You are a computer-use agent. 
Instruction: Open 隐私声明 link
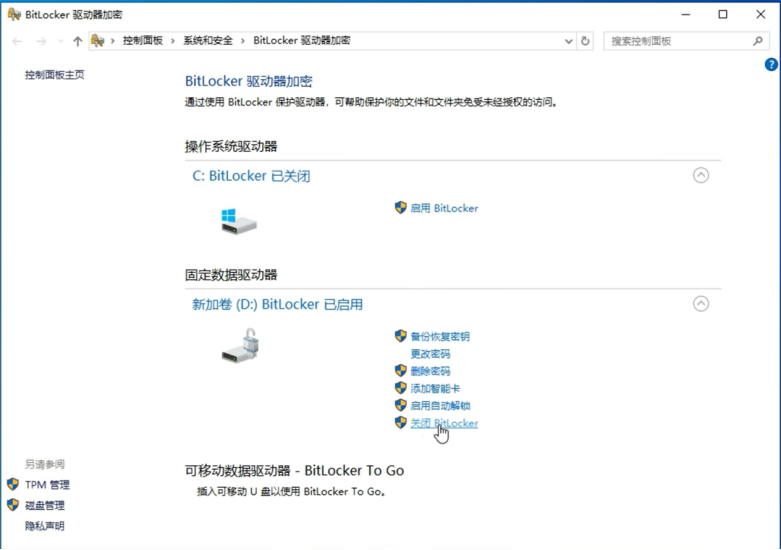point(45,526)
